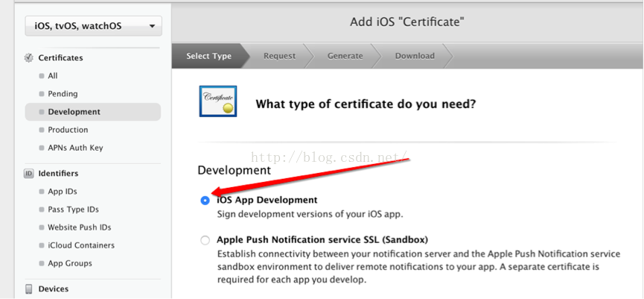Viewport: 644px width, 299px height.
Task: Click the Devices phone icon
Action: [29, 289]
